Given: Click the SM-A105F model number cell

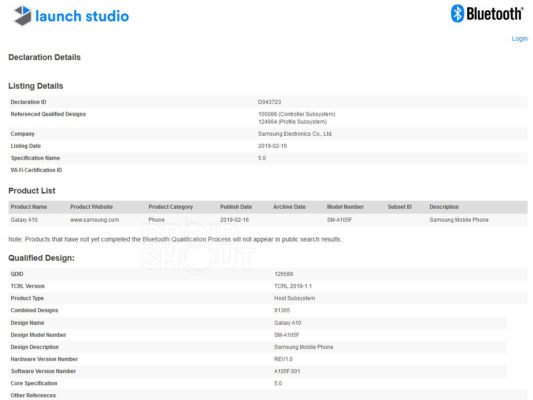Looking at the screenshot, I should (x=339, y=220).
